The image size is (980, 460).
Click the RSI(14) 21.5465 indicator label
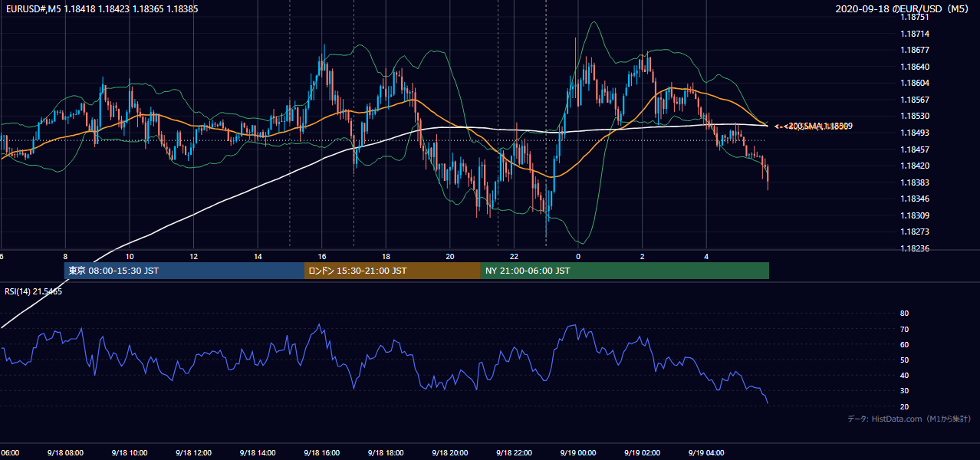[x=34, y=291]
